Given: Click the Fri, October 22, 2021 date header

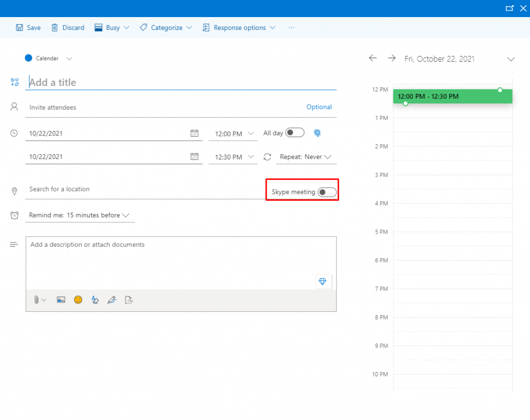Looking at the screenshot, I should [439, 59].
